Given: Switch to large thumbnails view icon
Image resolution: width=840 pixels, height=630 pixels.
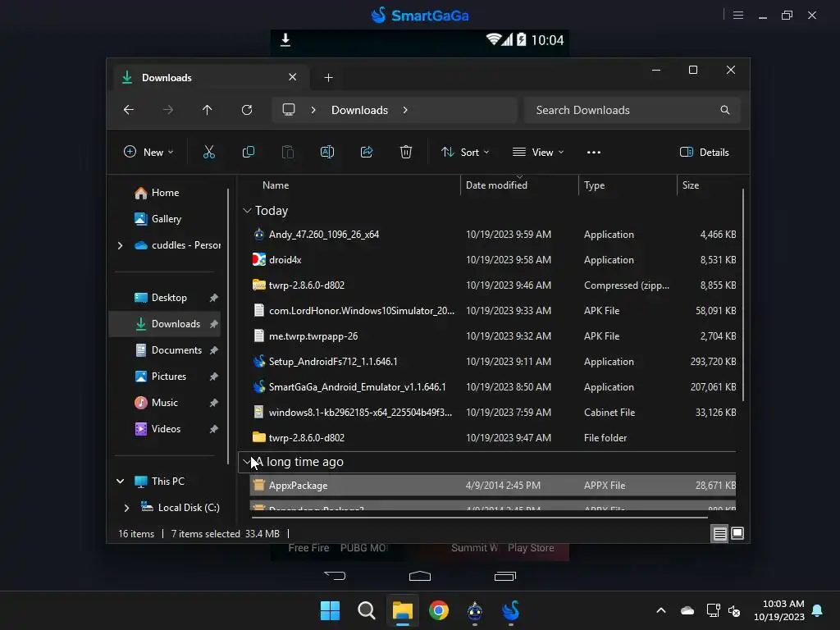Looking at the screenshot, I should 737,533.
